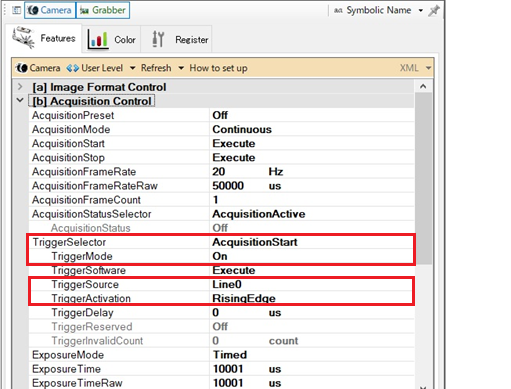Click Camera in the orange toolbar
The height and width of the screenshot is (389, 511).
click(38, 68)
